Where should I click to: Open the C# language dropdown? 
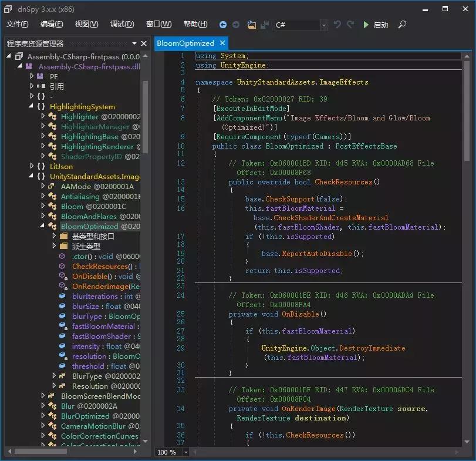coord(325,25)
